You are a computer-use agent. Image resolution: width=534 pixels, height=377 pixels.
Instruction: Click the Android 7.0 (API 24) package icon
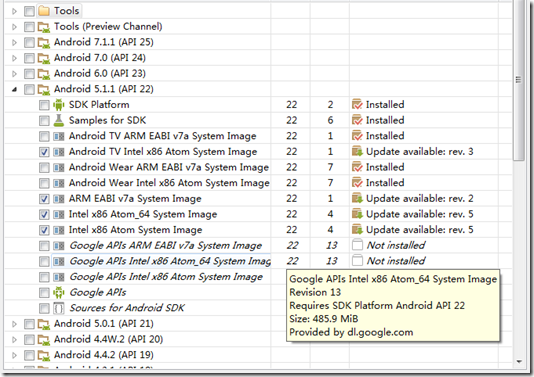pos(44,58)
